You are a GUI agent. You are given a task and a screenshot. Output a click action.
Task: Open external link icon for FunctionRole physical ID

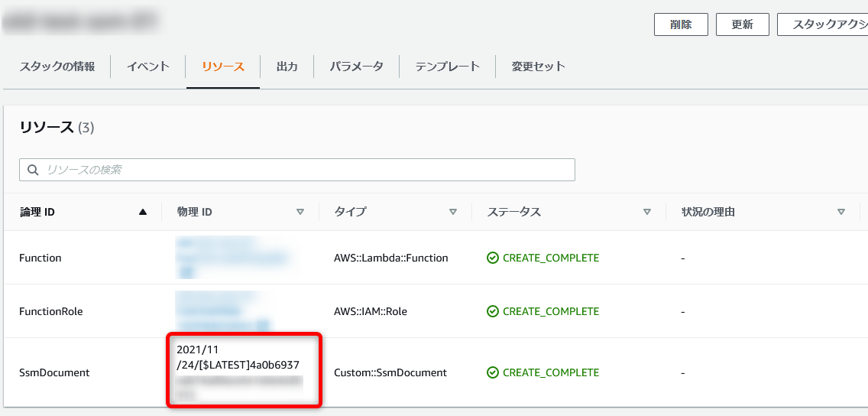264,325
